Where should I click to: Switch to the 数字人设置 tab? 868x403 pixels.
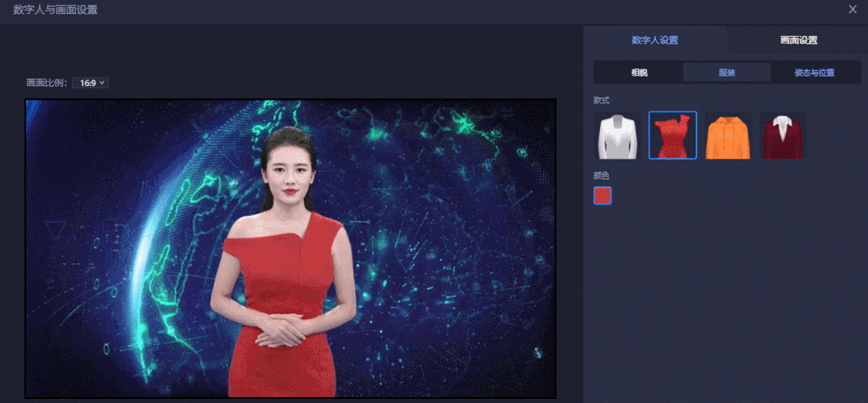[x=655, y=40]
